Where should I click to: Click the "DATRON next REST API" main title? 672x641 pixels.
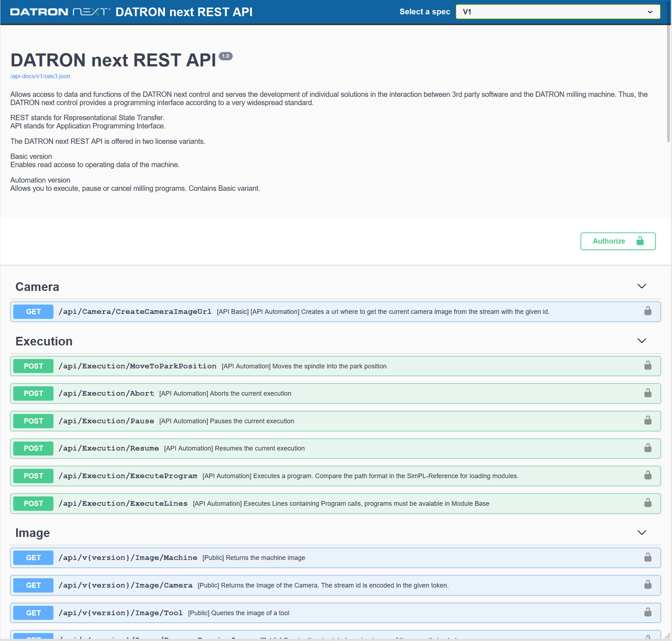pyautogui.click(x=113, y=60)
